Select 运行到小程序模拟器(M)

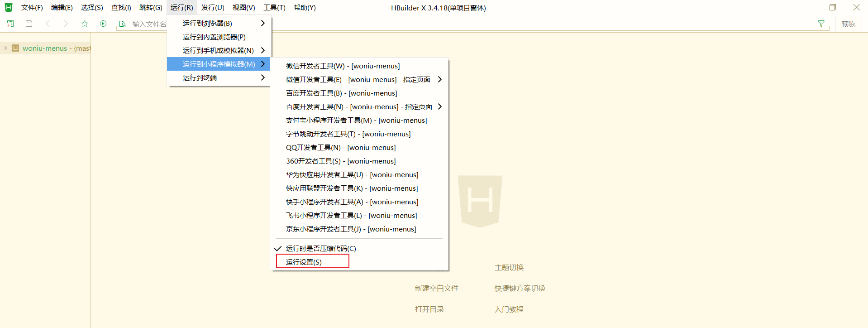point(219,64)
